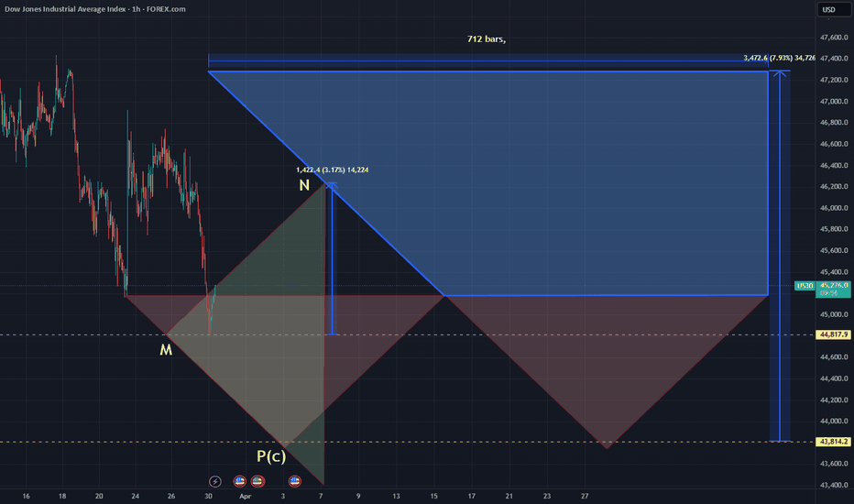Click the 46,600.0 price axis label

coord(834,144)
